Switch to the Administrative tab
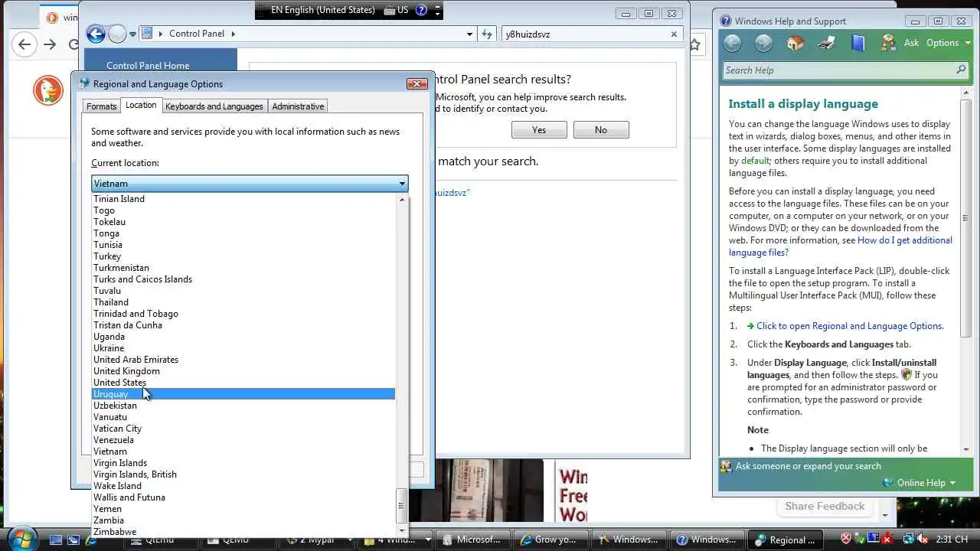This screenshot has width=980, height=551. (x=298, y=106)
